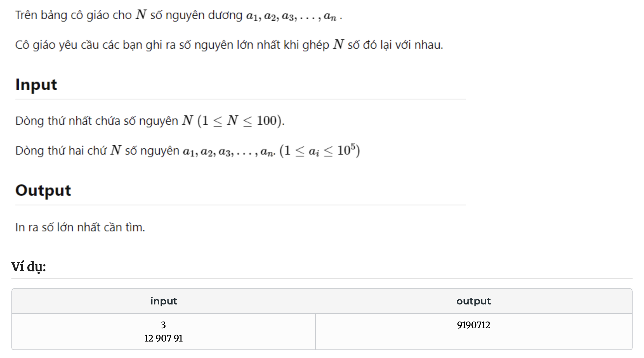Viewport: 644px width, 358px height.
Task: Click the text 'Dòng thứ hai chứ'
Action: point(61,151)
